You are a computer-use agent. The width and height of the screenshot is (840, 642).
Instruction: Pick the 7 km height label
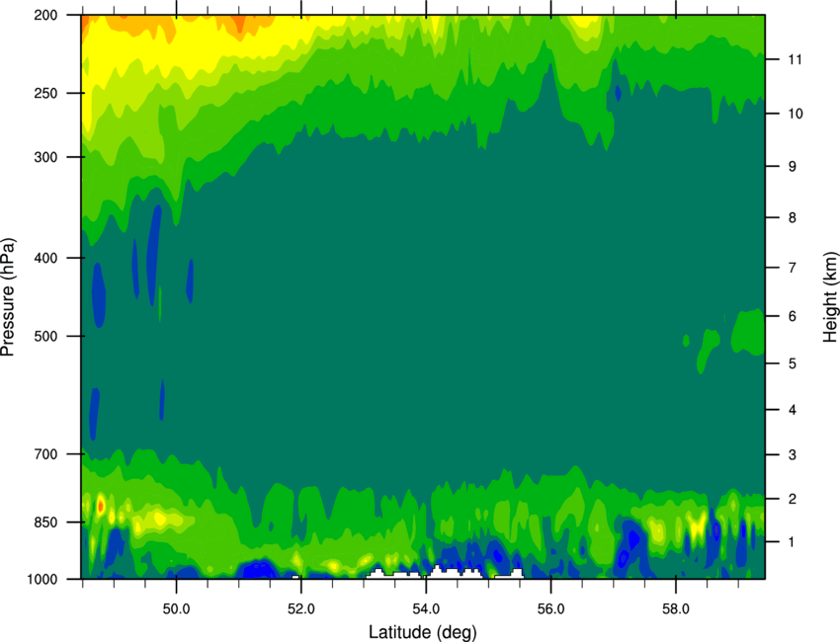click(793, 268)
